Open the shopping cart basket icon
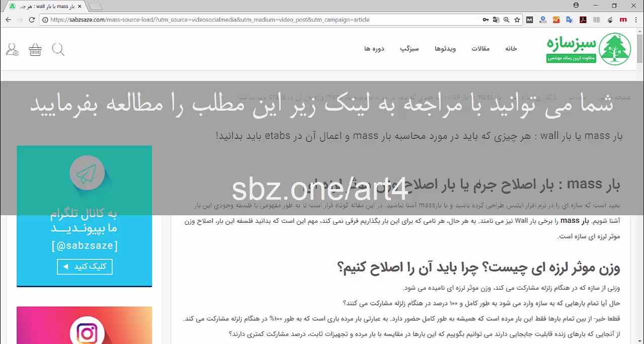 pos(35,49)
